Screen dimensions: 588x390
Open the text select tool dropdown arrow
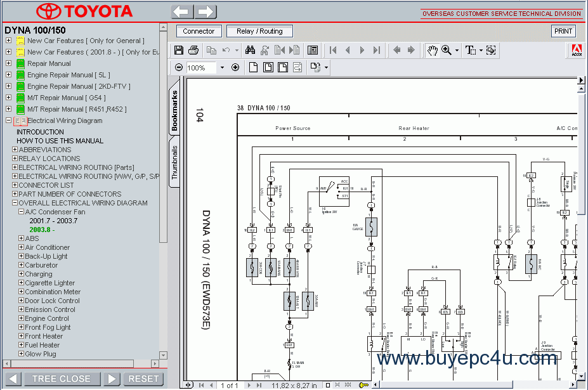coord(481,50)
